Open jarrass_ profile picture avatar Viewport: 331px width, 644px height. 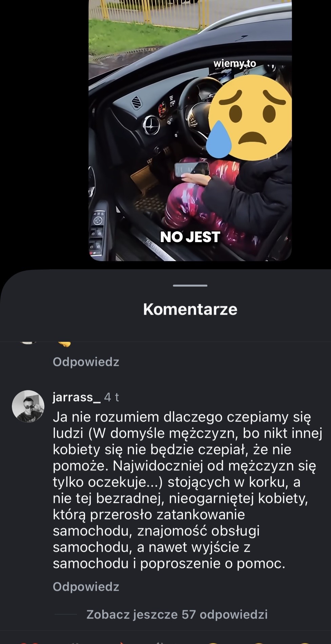point(28,406)
